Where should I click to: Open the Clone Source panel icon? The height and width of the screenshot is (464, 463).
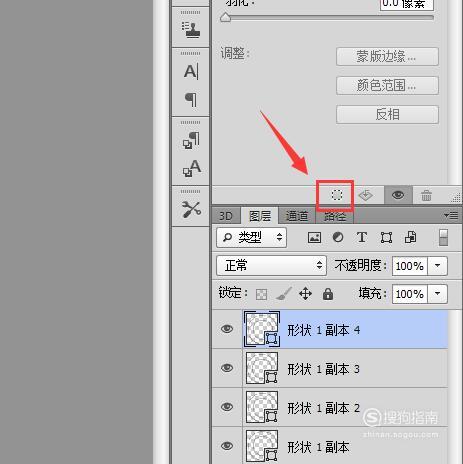pos(191,30)
